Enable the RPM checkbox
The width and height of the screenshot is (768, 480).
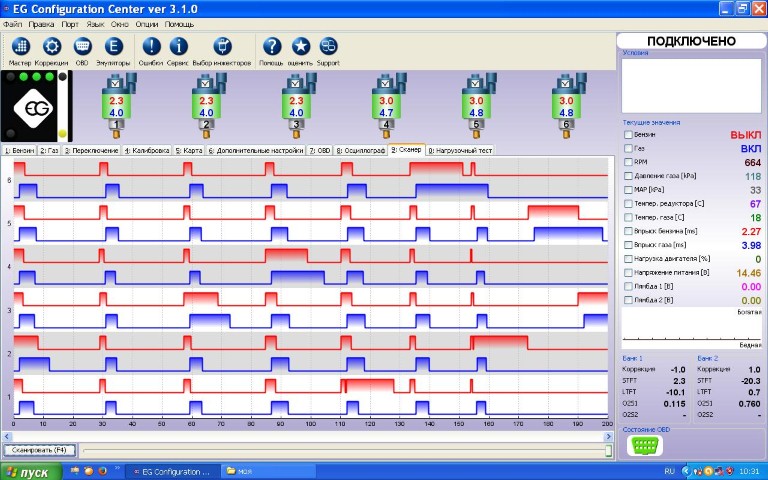click(x=628, y=161)
